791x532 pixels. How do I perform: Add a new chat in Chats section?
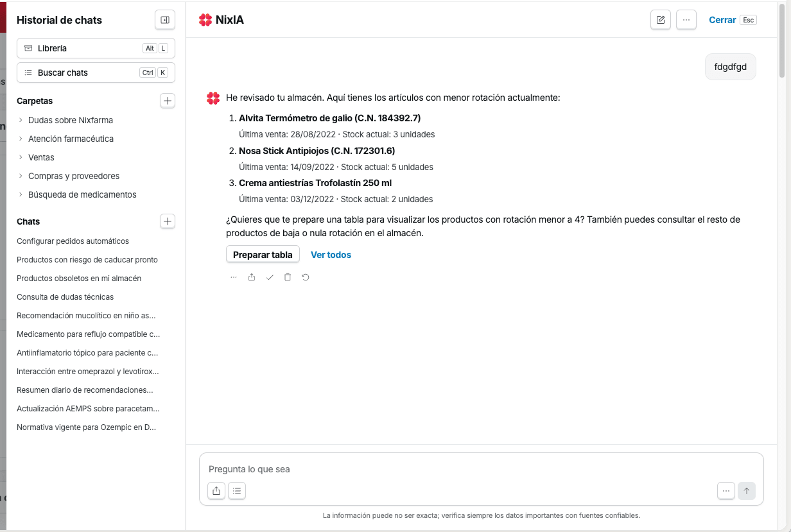click(x=167, y=221)
